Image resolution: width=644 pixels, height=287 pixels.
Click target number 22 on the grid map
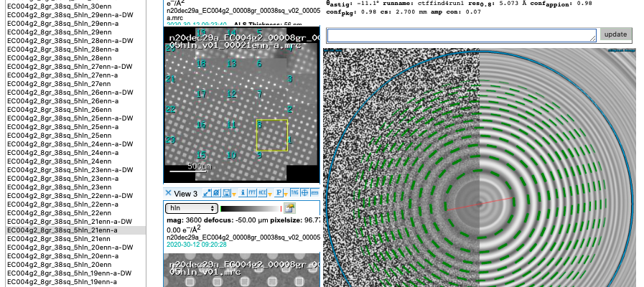170,110
